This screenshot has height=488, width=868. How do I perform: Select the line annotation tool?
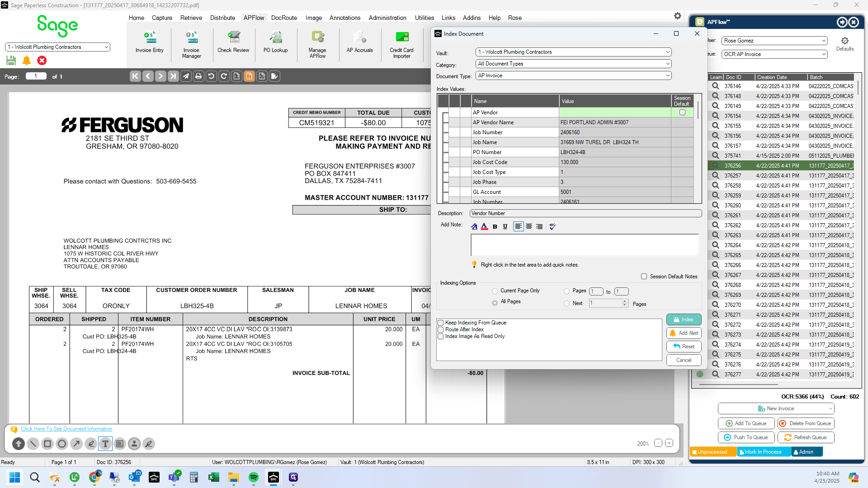33,444
